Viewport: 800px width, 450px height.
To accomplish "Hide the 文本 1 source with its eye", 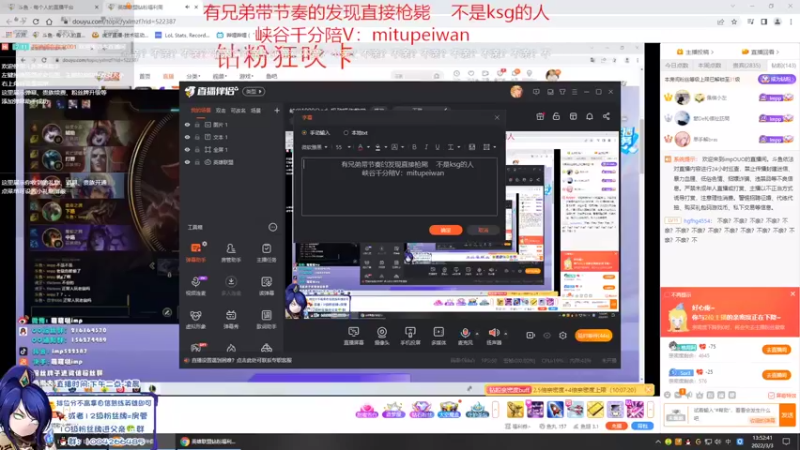I will pyautogui.click(x=187, y=137).
